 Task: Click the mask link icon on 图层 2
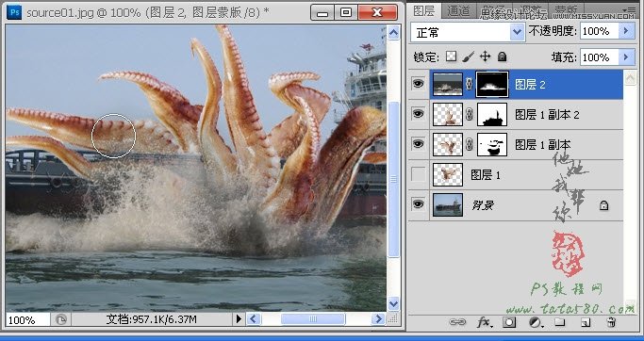click(469, 84)
